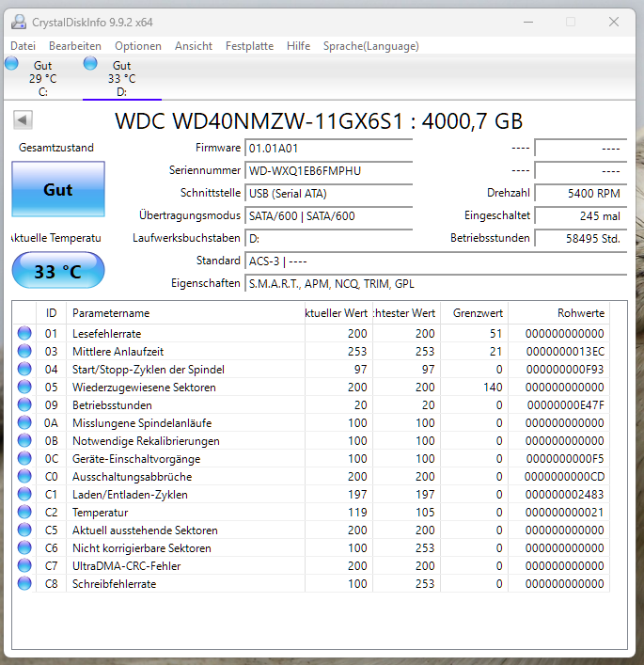Screen dimensions: 644x665
Task: Select the Wiederzugewiesene Sektoren parameter name
Action: (x=144, y=388)
